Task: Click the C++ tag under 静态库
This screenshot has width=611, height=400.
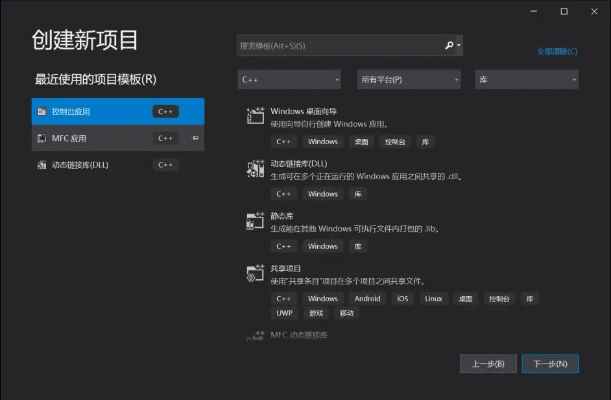Action: click(x=283, y=247)
